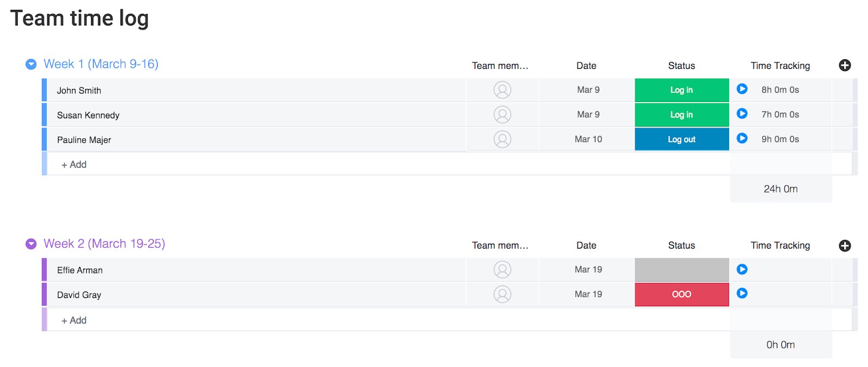The image size is (868, 367).
Task: Start time tracking for John Smith
Action: click(x=742, y=89)
